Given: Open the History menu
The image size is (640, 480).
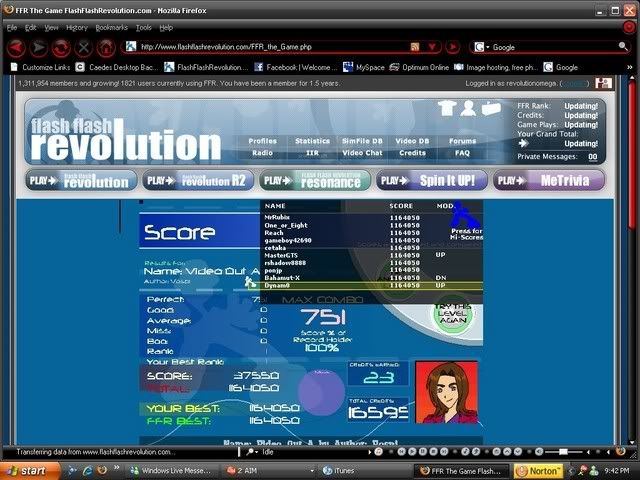Looking at the screenshot, I should pyautogui.click(x=76, y=27).
